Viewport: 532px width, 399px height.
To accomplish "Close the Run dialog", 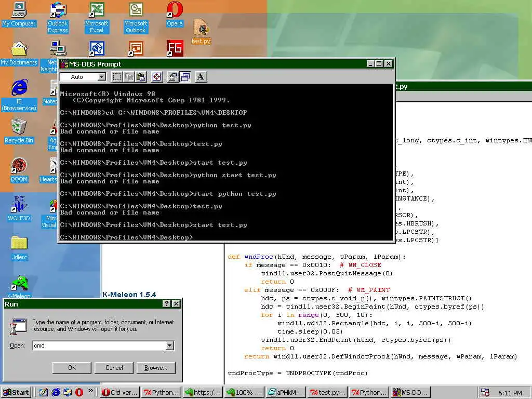I will 176,304.
